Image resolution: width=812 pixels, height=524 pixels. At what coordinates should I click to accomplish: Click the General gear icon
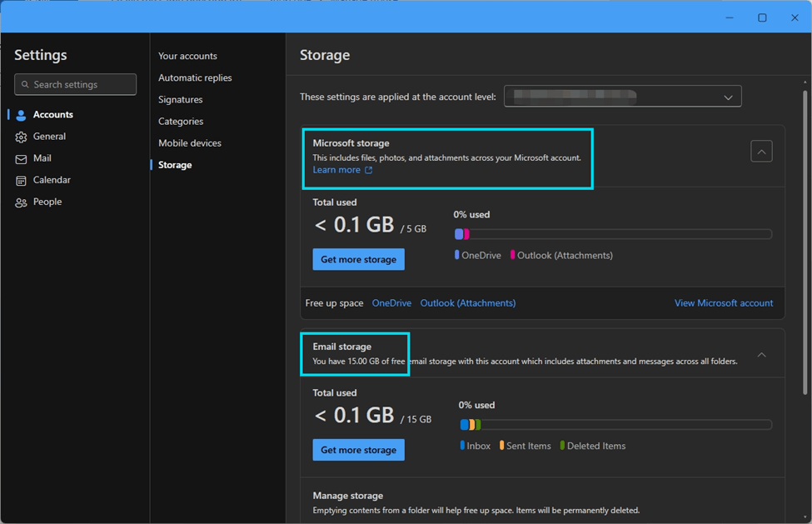pyautogui.click(x=21, y=137)
